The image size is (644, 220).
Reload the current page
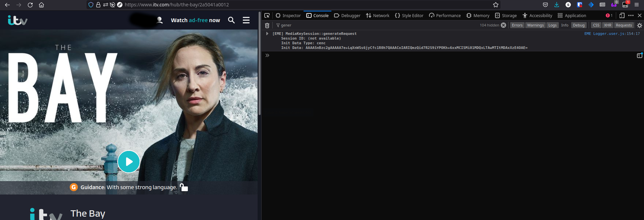pos(30,5)
